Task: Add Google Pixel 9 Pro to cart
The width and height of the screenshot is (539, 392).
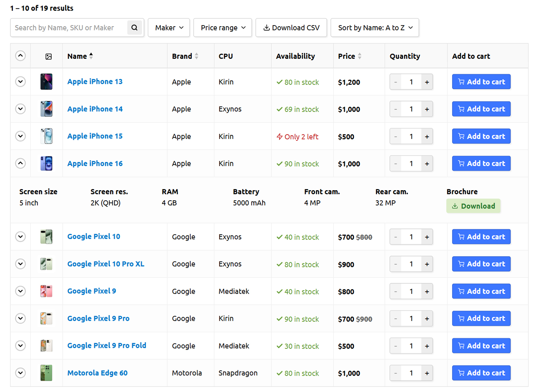Action: (481, 318)
